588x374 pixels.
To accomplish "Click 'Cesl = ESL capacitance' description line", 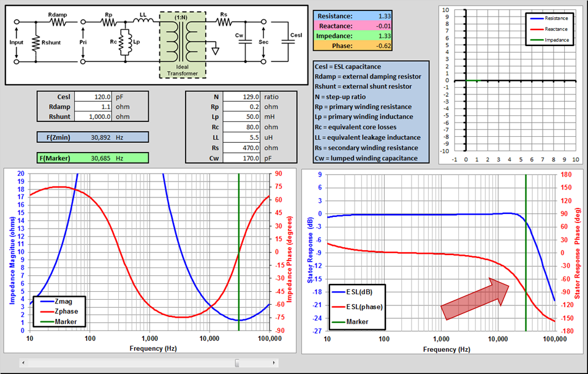I will [348, 66].
